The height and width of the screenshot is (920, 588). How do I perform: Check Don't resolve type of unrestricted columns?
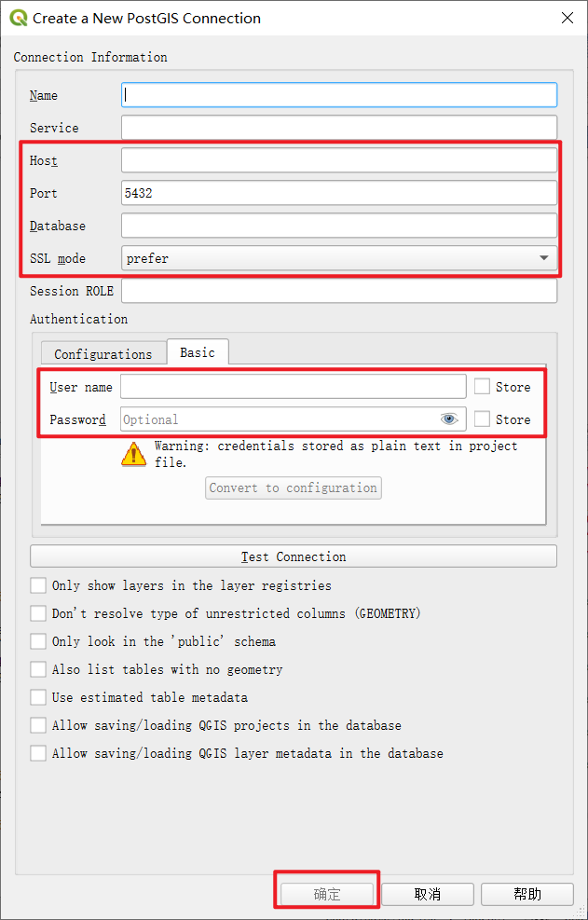click(x=38, y=613)
